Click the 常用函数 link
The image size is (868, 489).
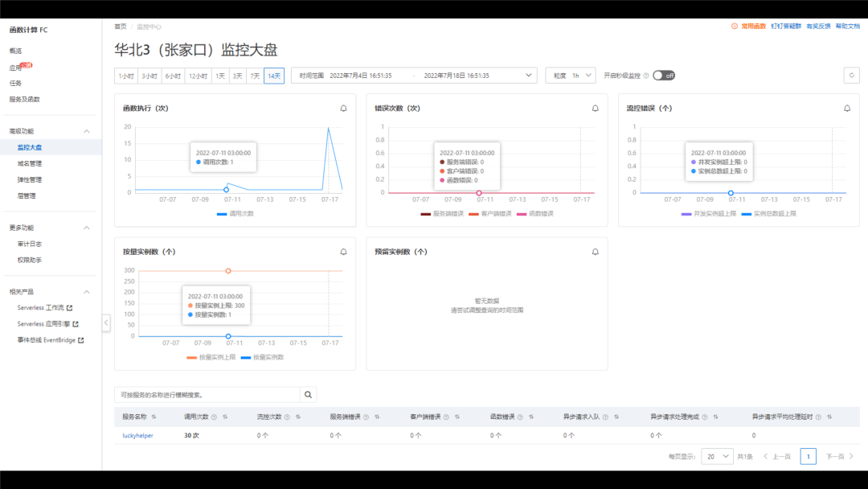(x=753, y=26)
